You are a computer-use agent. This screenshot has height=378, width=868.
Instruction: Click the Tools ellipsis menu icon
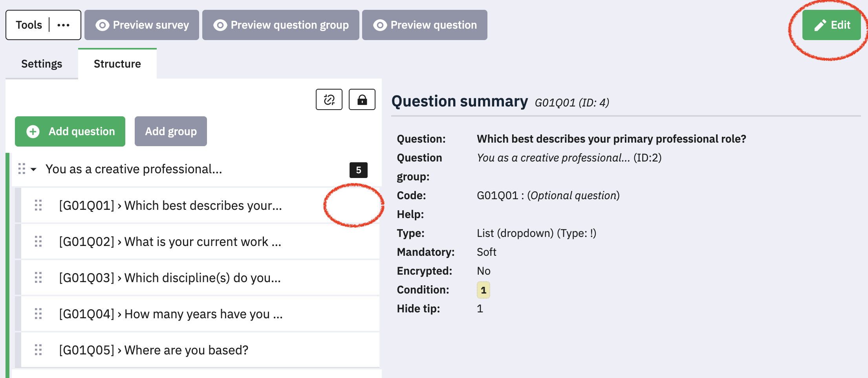63,25
